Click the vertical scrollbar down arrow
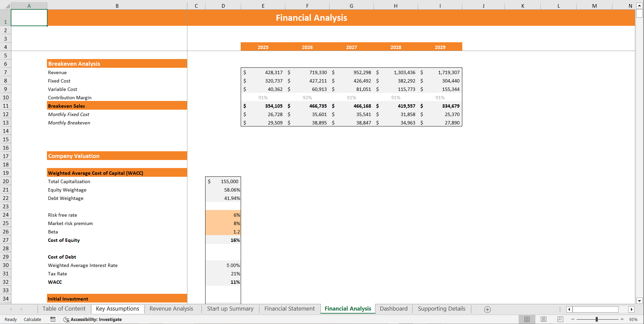 pyautogui.click(x=640, y=301)
